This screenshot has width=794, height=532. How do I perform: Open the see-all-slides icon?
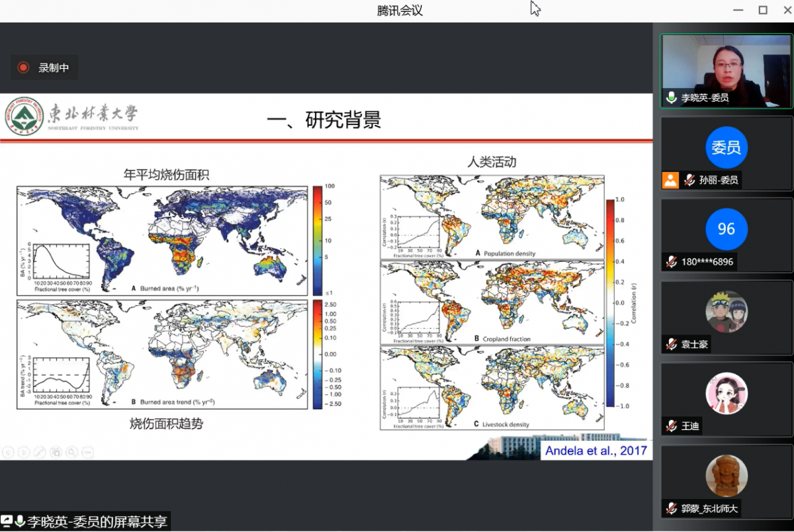click(x=56, y=453)
